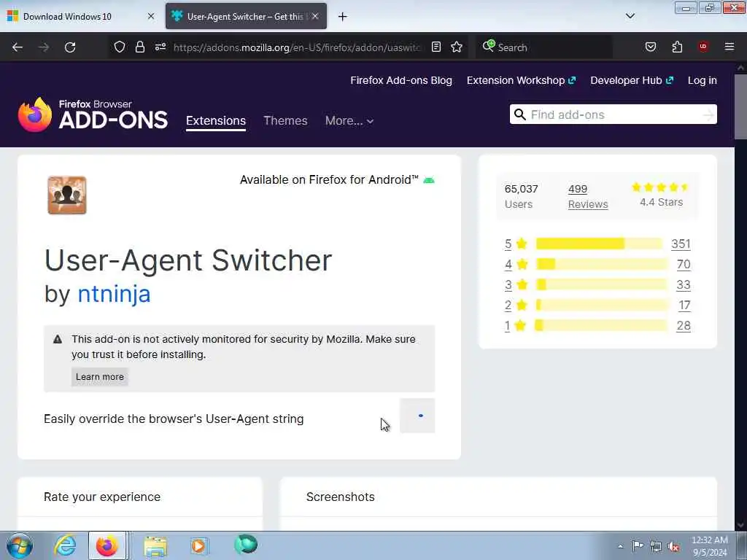Show hidden tray icons arrow

click(620, 546)
